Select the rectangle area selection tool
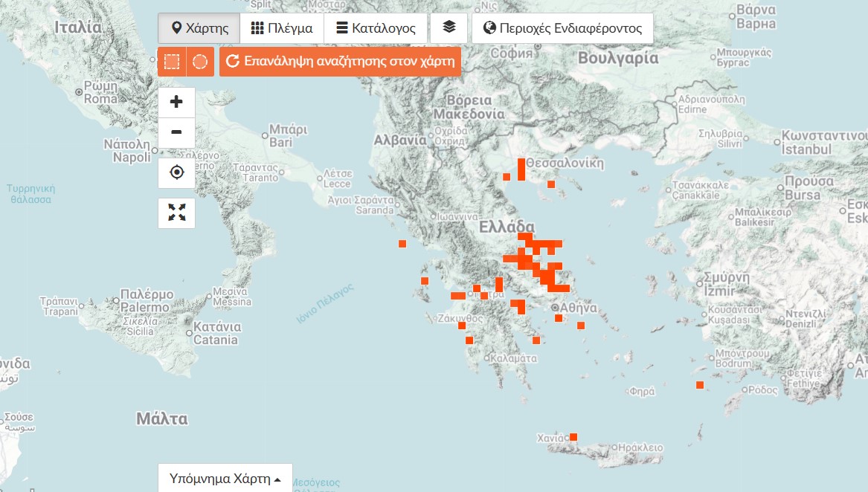The width and height of the screenshot is (868, 492). pos(172,62)
